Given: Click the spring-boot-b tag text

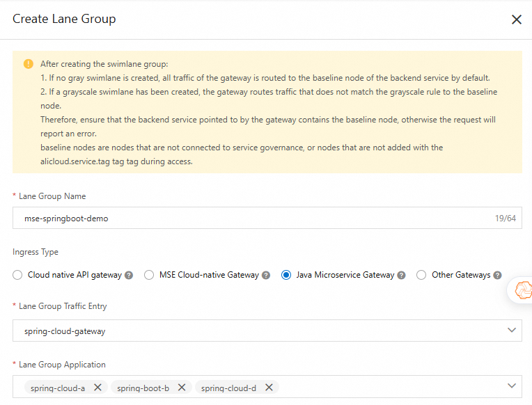Looking at the screenshot, I should coord(143,388).
